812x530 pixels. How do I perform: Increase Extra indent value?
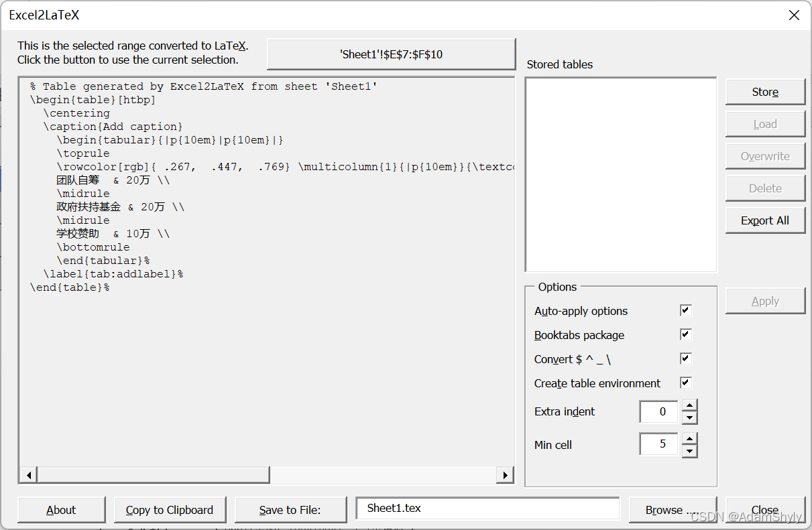point(689,405)
